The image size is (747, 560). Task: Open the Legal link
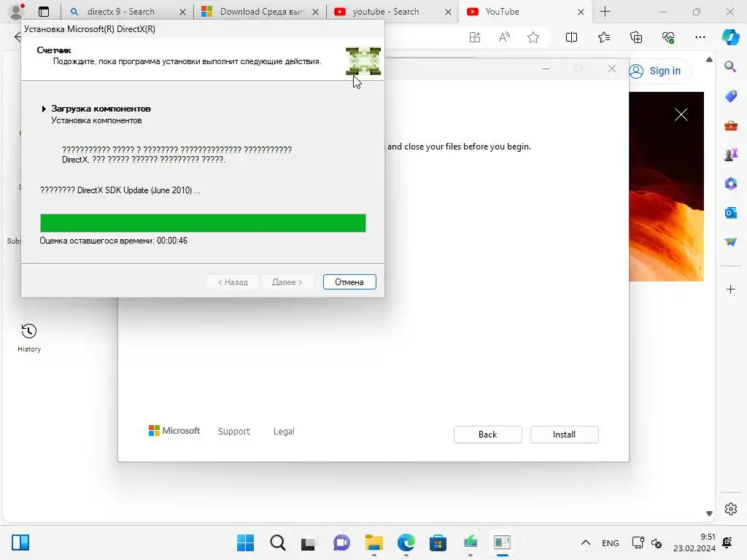click(284, 432)
